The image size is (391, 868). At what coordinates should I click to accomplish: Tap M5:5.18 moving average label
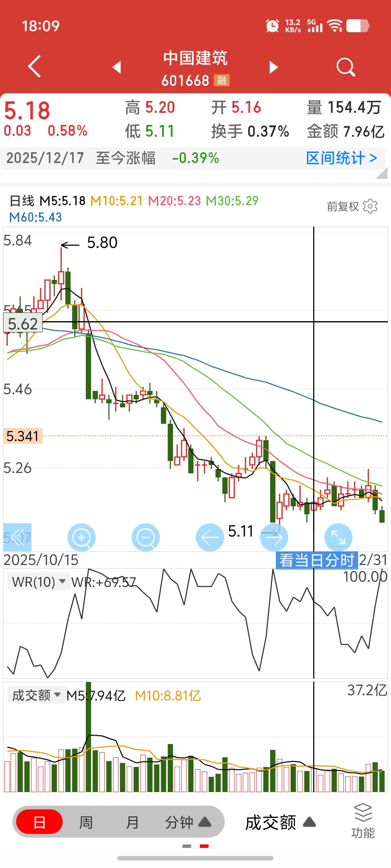click(x=63, y=201)
